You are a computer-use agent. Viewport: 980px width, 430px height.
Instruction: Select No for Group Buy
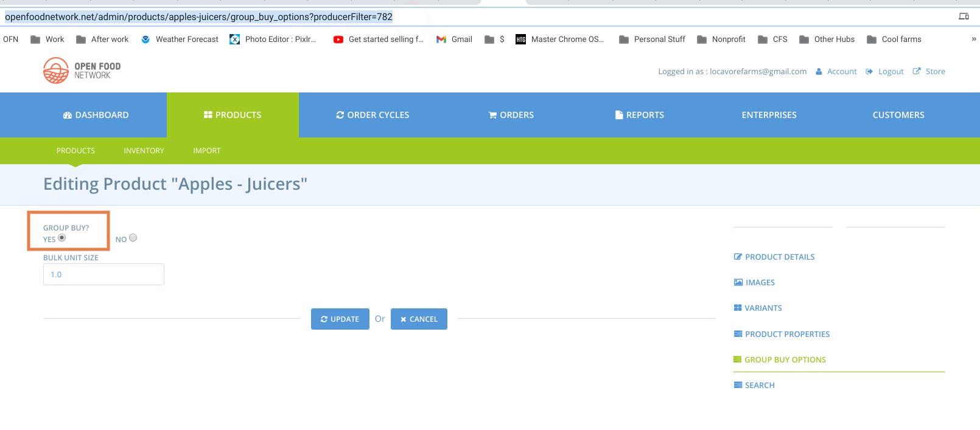(133, 238)
